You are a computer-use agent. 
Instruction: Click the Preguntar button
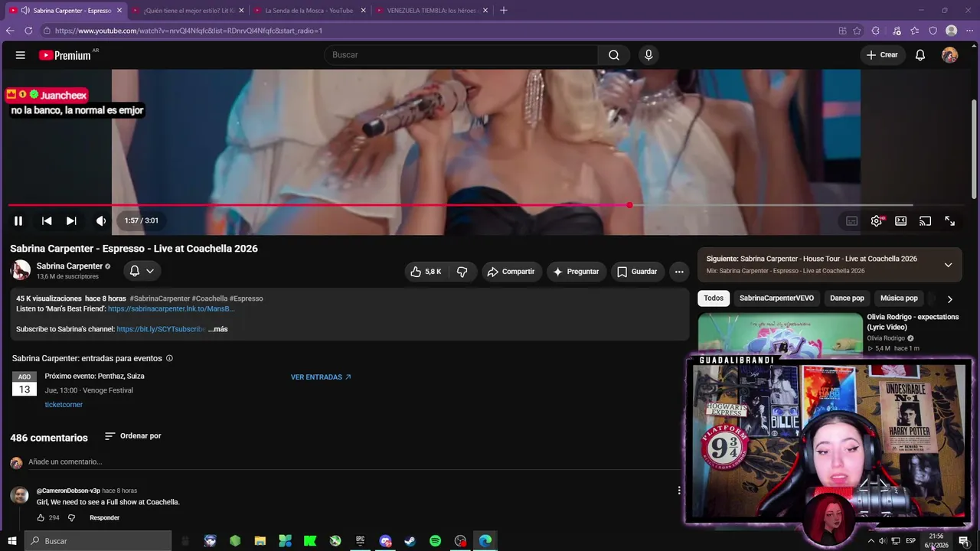576,272
